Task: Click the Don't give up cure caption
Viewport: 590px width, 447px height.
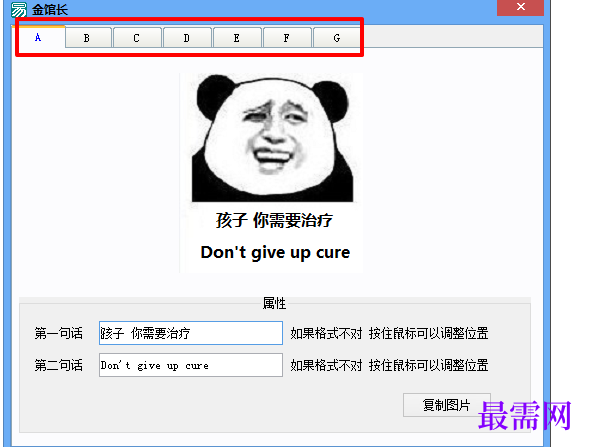Action: click(x=275, y=252)
